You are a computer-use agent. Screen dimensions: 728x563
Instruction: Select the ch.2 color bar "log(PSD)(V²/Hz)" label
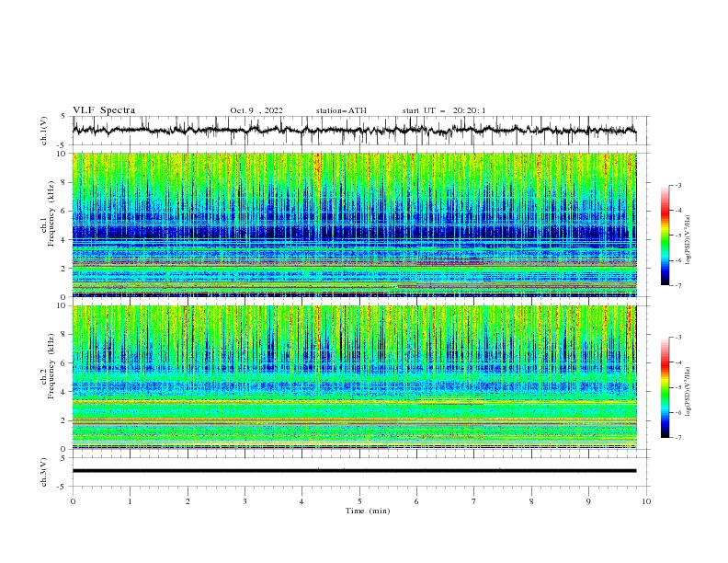688,391
